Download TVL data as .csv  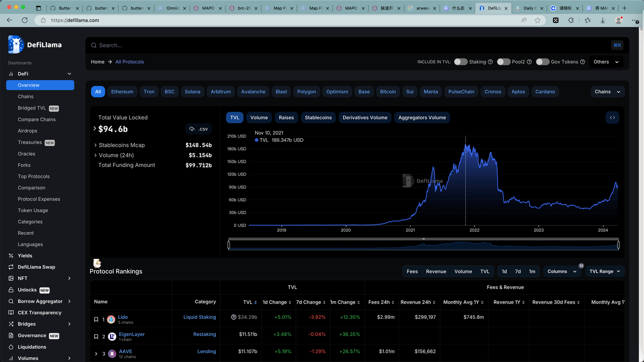[199, 129]
